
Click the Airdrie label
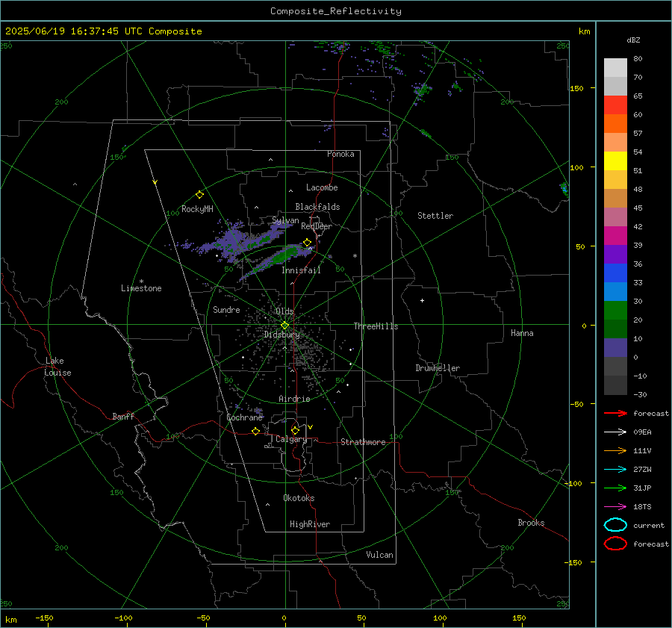click(294, 399)
